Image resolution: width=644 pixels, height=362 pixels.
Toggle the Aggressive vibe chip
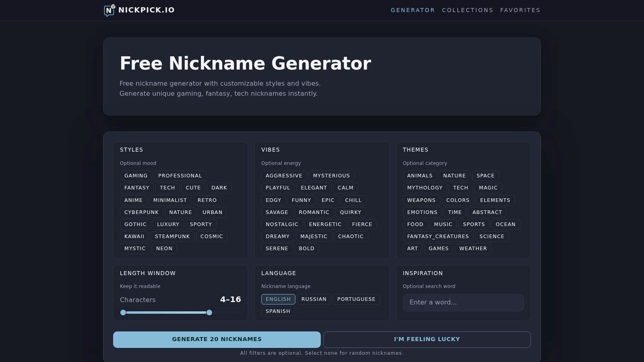pyautogui.click(x=284, y=176)
